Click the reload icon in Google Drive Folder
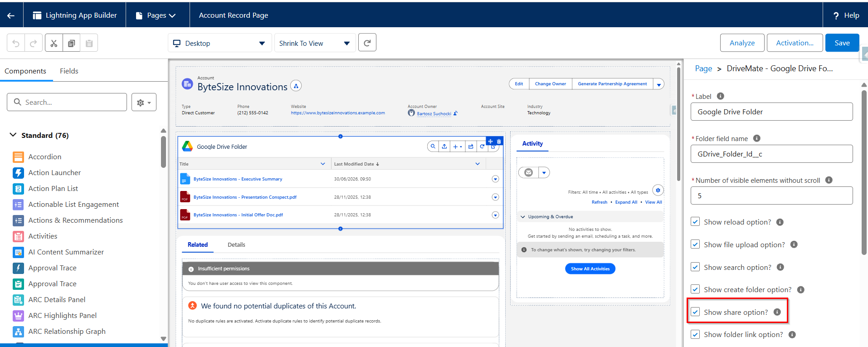 482,147
